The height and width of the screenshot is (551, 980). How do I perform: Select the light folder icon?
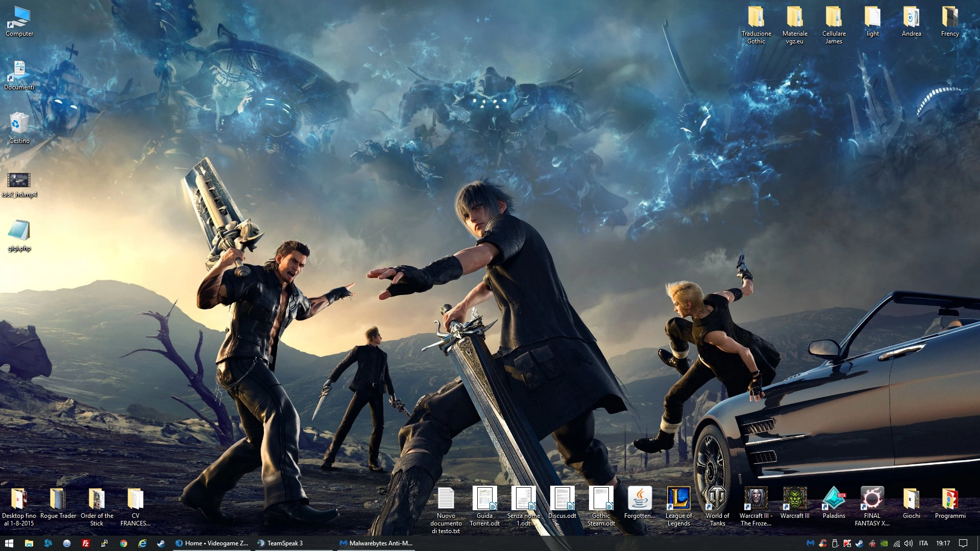pos(873,21)
